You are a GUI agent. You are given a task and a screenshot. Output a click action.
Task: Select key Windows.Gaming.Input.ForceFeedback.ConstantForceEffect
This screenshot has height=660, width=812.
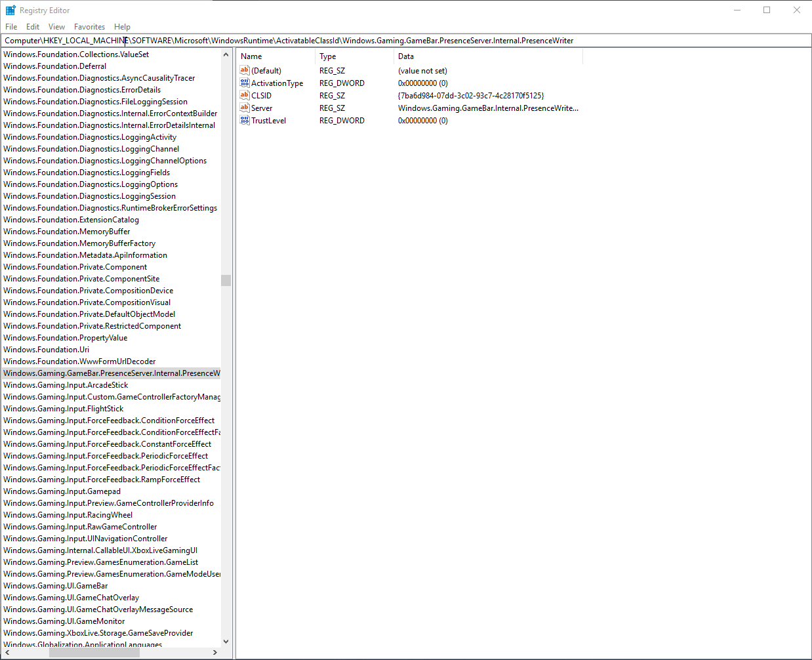108,444
